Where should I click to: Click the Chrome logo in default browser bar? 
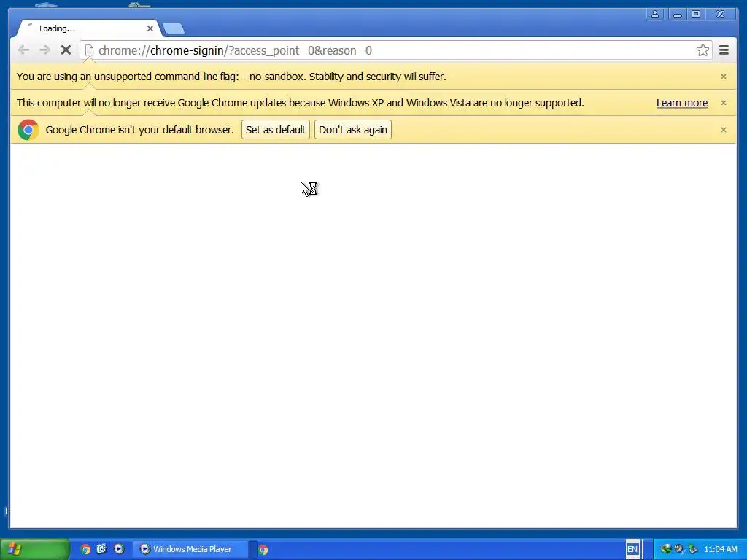(28, 130)
